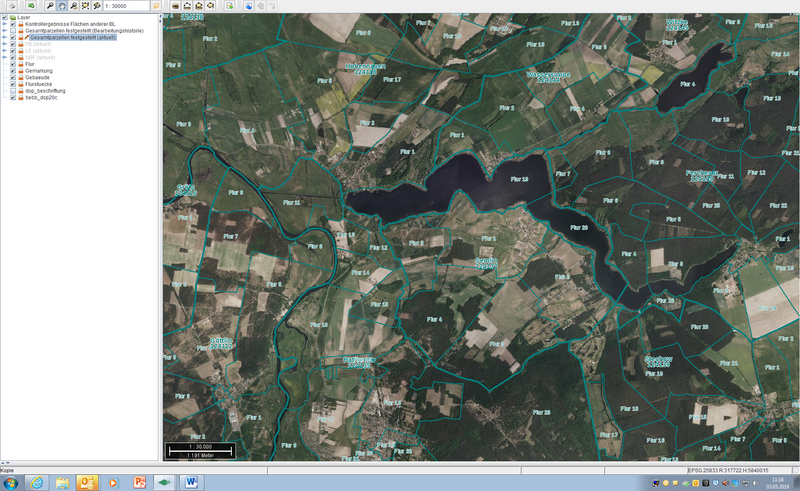Activate the pan hand tool
The image size is (800, 491).
pyautogui.click(x=61, y=6)
